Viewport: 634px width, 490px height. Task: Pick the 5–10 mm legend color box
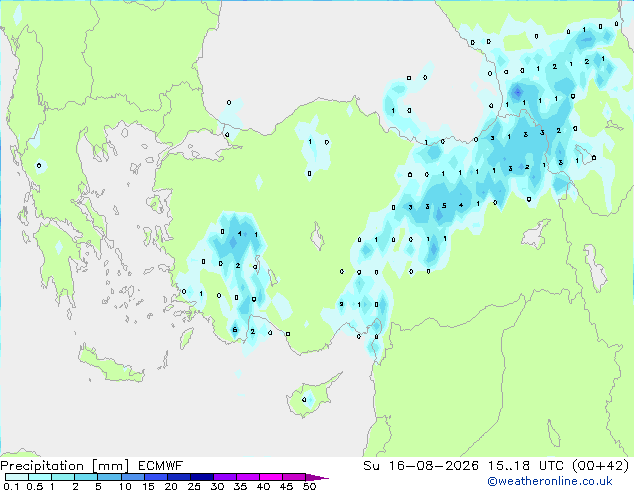coord(109,477)
